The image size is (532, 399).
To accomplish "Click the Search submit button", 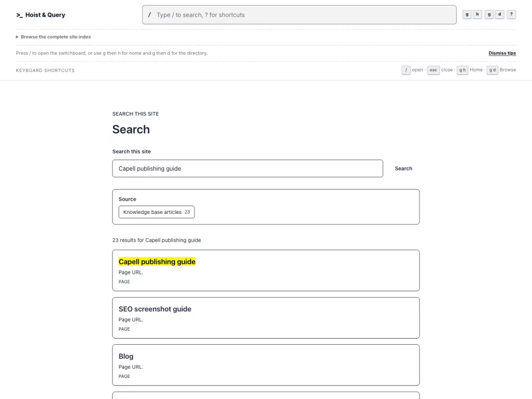I will pos(403,168).
